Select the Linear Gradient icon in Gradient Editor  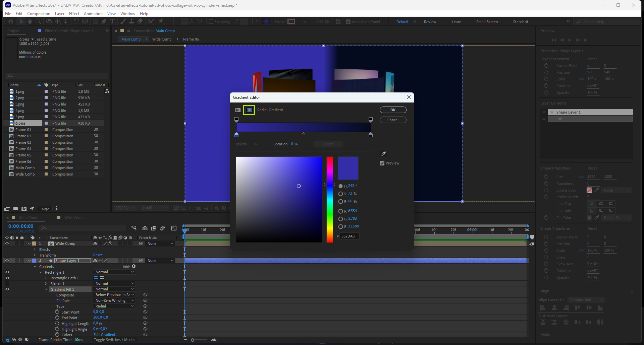click(238, 110)
